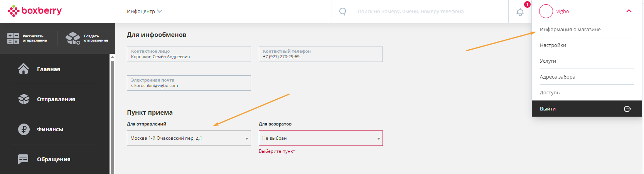Click the search magnifier icon
Screen dimensions: 644x174
(342, 12)
